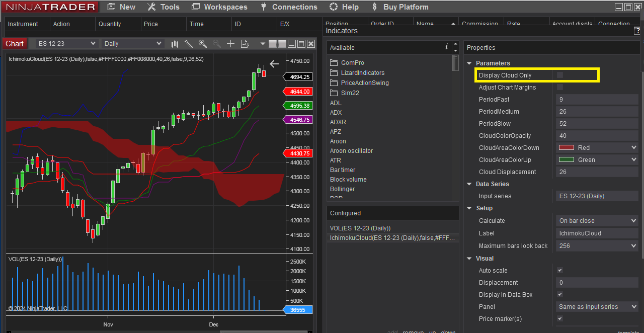Open CloudAreaColorDown Red dropdown
Viewport: 644px width, 333px height.
pos(597,147)
